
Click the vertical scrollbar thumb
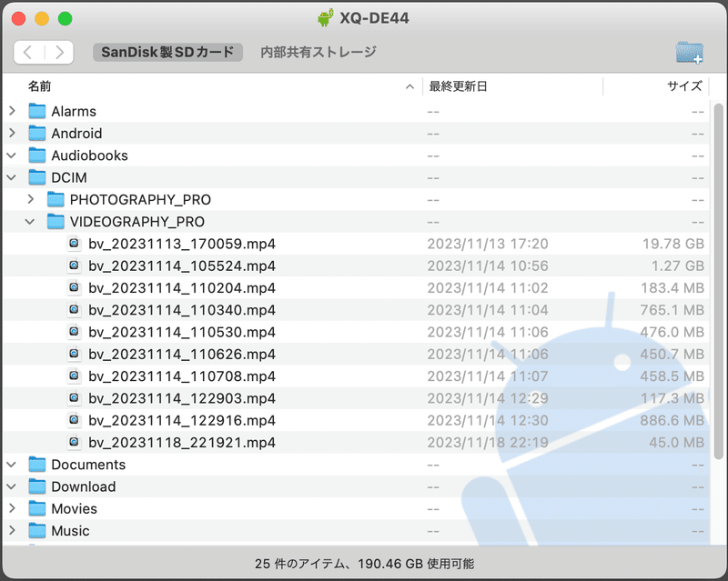(x=718, y=282)
